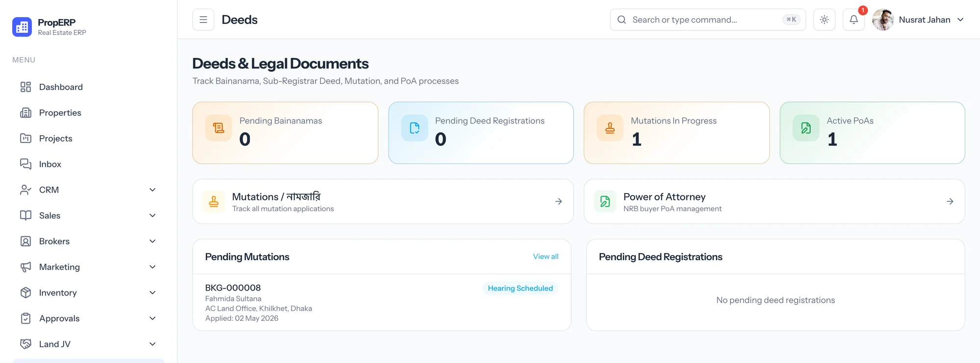Click the Land JV handshake icon
The height and width of the screenshot is (363, 980).
(25, 344)
